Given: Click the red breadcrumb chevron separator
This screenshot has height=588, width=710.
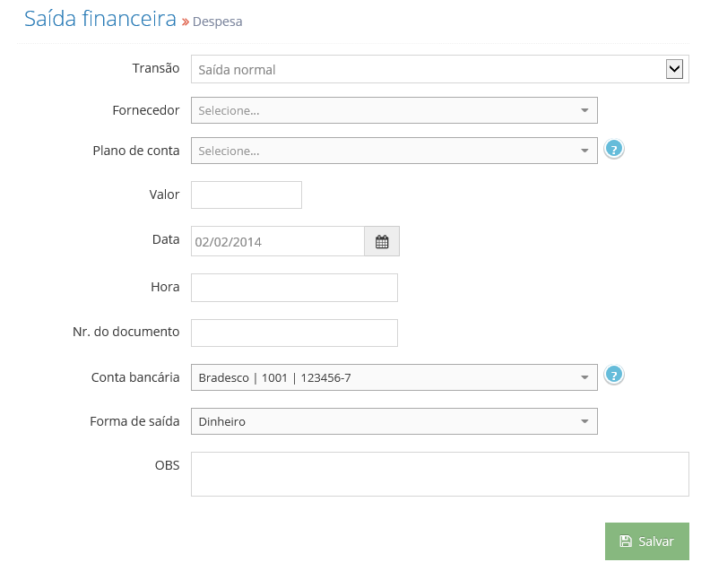Looking at the screenshot, I should (x=186, y=22).
